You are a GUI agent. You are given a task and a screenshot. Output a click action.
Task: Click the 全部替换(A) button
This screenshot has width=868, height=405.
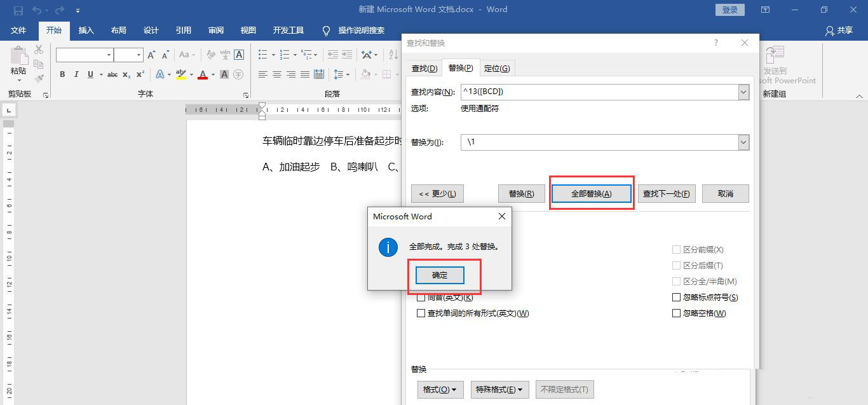(592, 193)
